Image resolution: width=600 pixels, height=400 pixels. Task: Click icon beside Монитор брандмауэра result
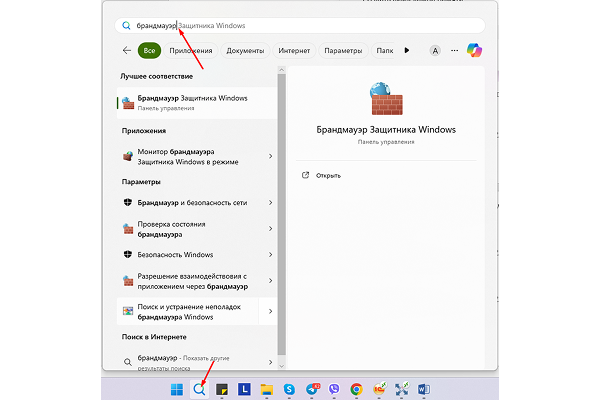coord(128,156)
